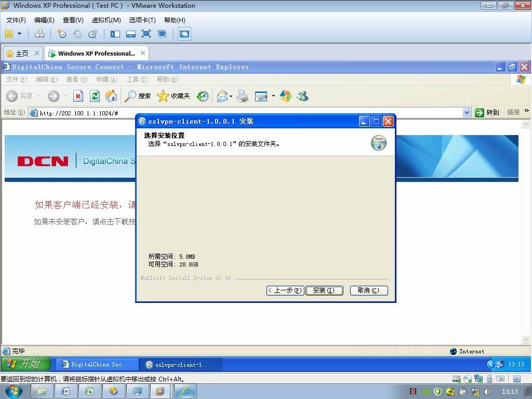Open VMware 编辑(E) menu
The image size is (532, 399).
click(44, 20)
